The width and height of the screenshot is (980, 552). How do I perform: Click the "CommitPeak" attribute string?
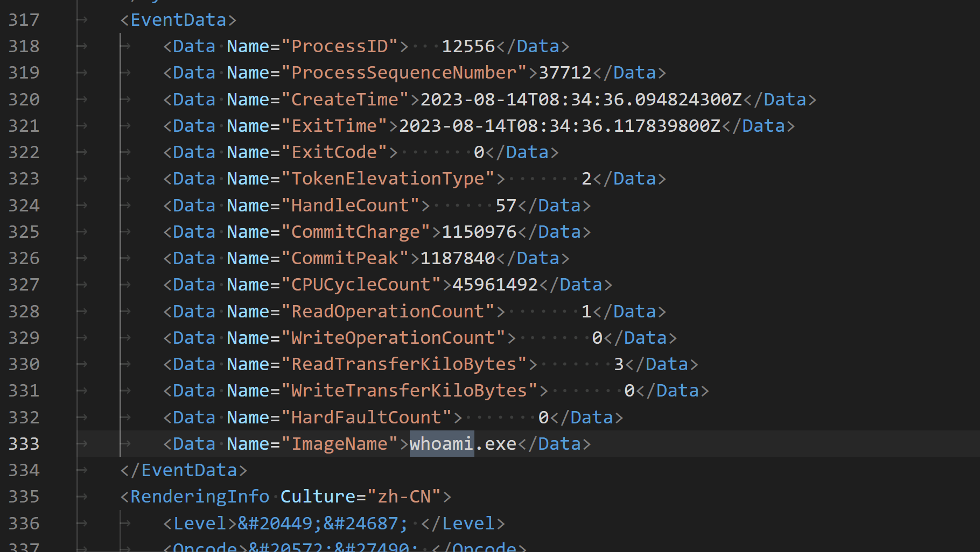[345, 258]
